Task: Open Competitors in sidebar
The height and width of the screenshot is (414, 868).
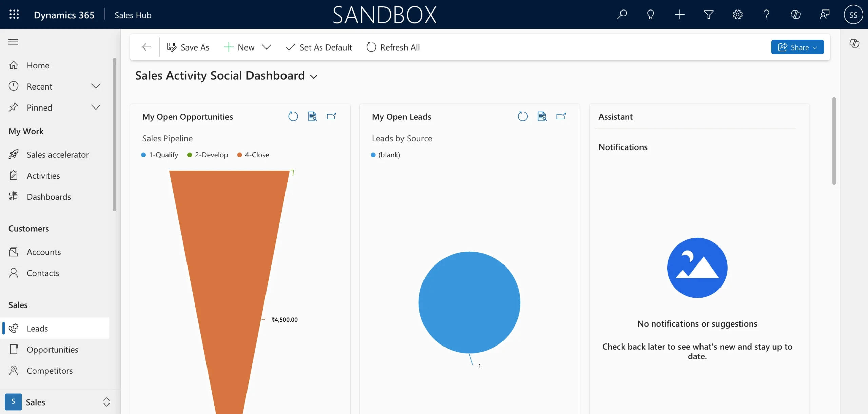Action: click(x=55, y=370)
